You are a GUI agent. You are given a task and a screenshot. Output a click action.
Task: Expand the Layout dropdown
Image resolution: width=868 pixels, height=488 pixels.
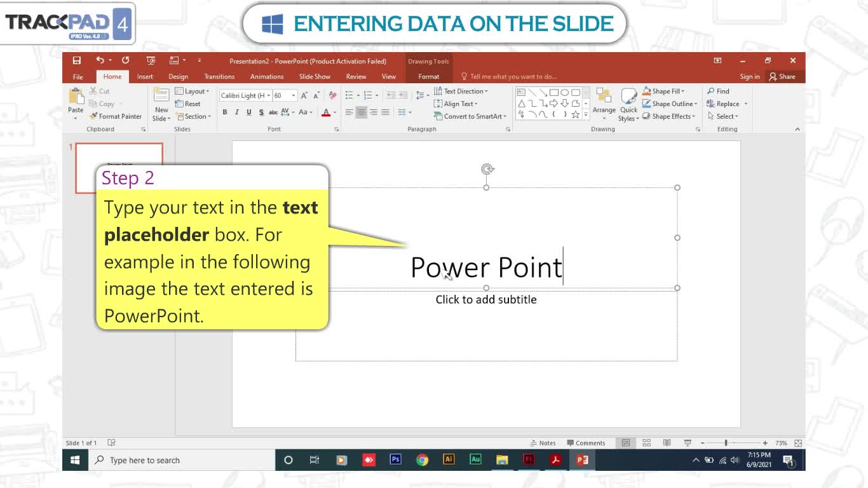(x=192, y=91)
